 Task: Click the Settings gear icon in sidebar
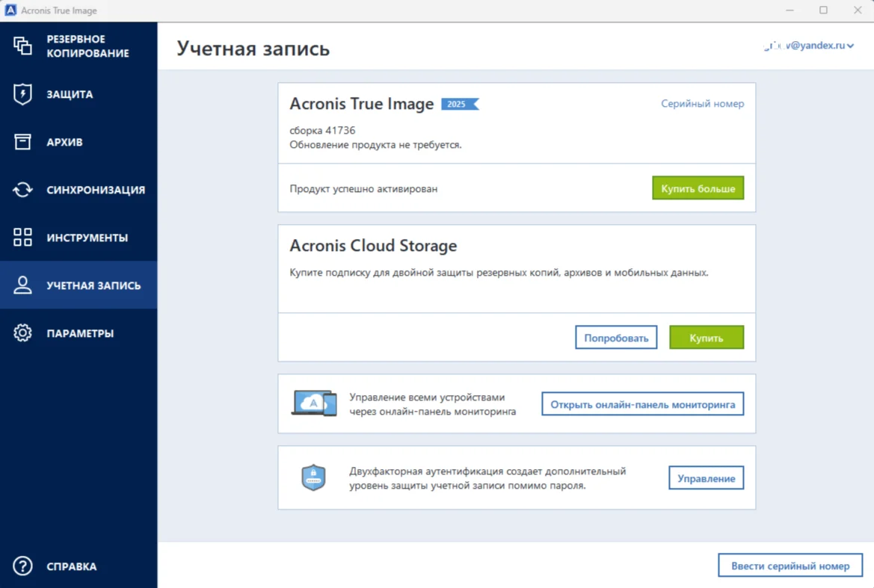click(22, 333)
